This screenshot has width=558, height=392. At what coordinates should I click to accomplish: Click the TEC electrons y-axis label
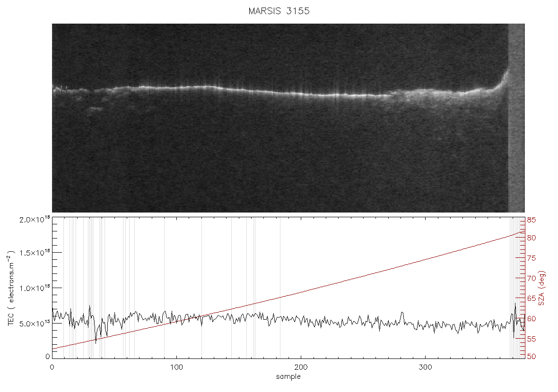point(11,288)
